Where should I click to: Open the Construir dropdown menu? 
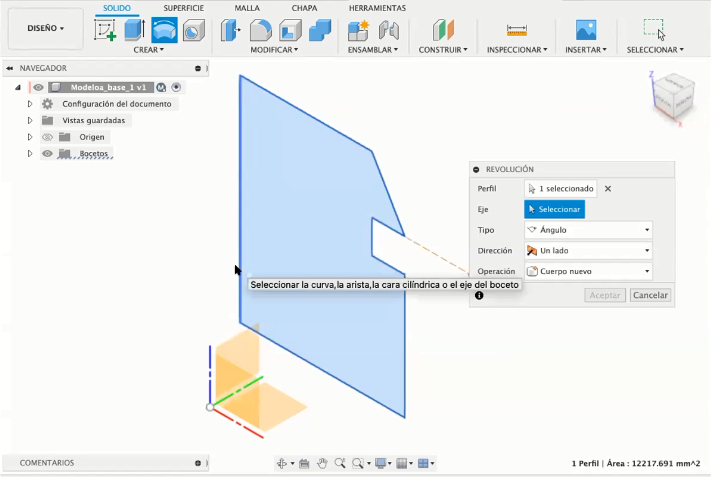click(443, 50)
